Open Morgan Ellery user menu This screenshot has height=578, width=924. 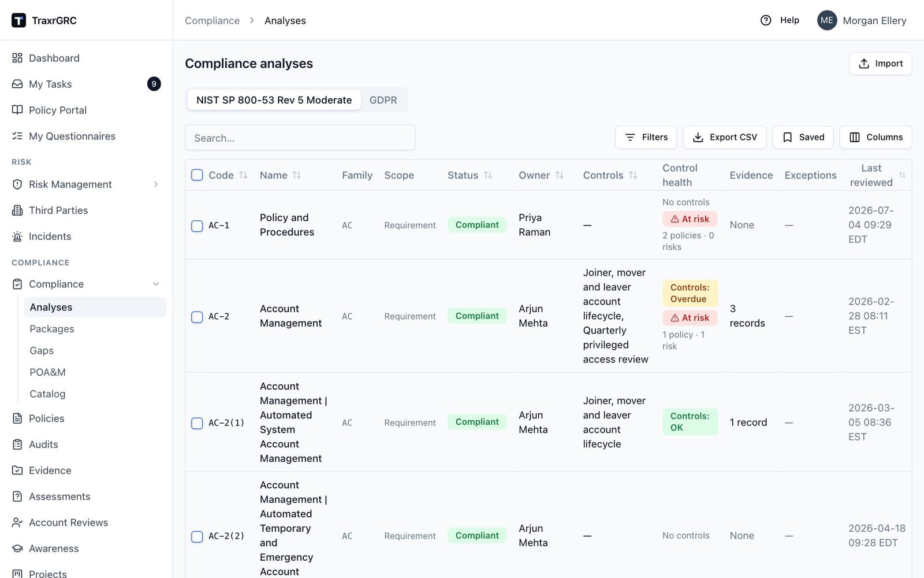coord(862,20)
